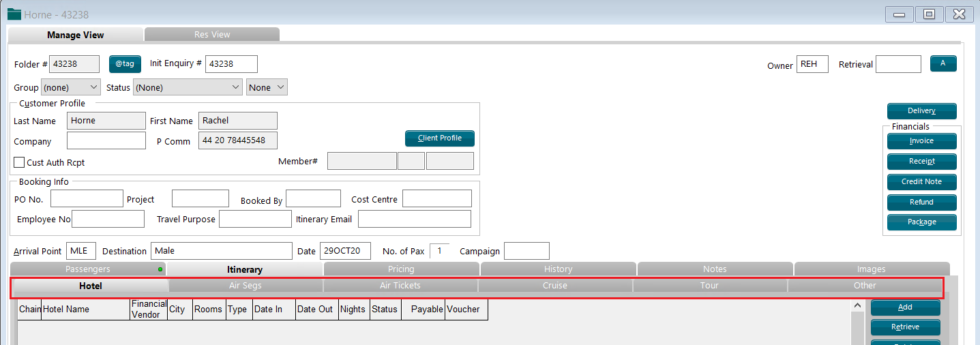Select the Tour sub-tab
This screenshot has height=345, width=980.
(x=709, y=286)
